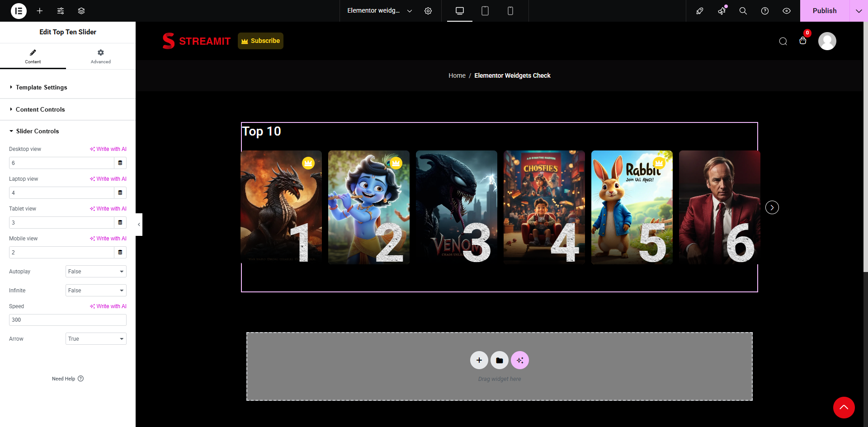
Task: Click dynamic tags icon for Tablet view
Action: 120,222
